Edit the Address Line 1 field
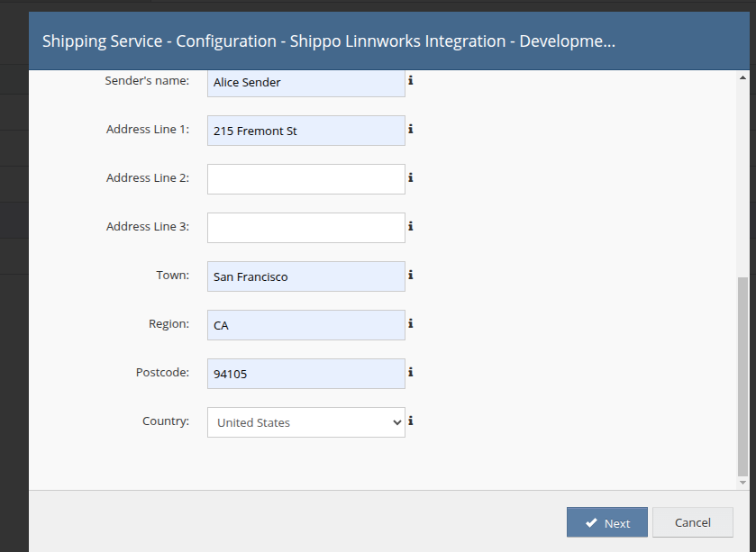Viewport: 756px width, 552px height. click(306, 131)
